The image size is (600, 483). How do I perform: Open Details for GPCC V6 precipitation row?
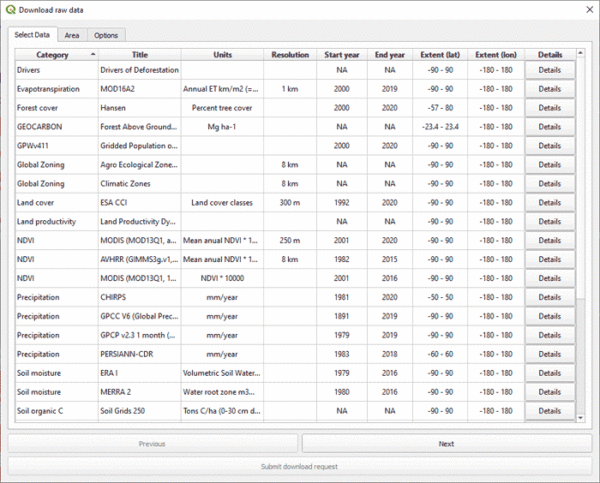tap(550, 316)
